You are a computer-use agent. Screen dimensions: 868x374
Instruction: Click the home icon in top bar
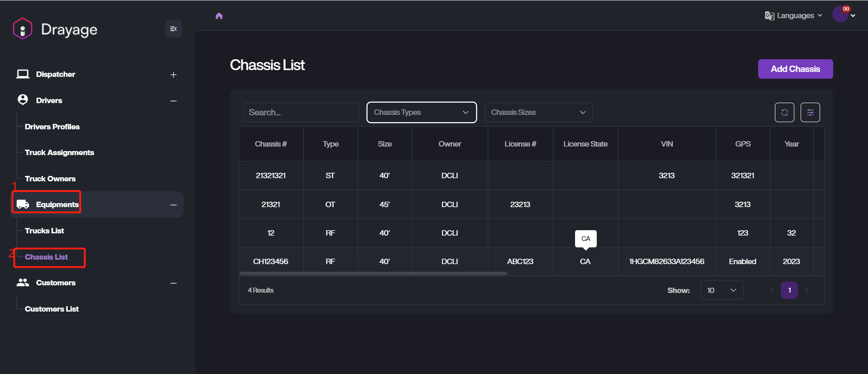click(219, 16)
